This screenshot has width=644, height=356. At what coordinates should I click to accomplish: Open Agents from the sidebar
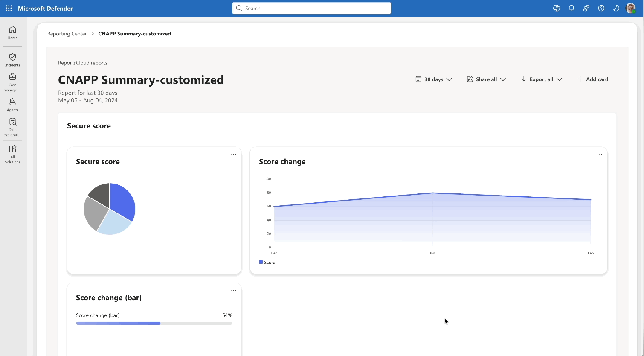pyautogui.click(x=12, y=105)
